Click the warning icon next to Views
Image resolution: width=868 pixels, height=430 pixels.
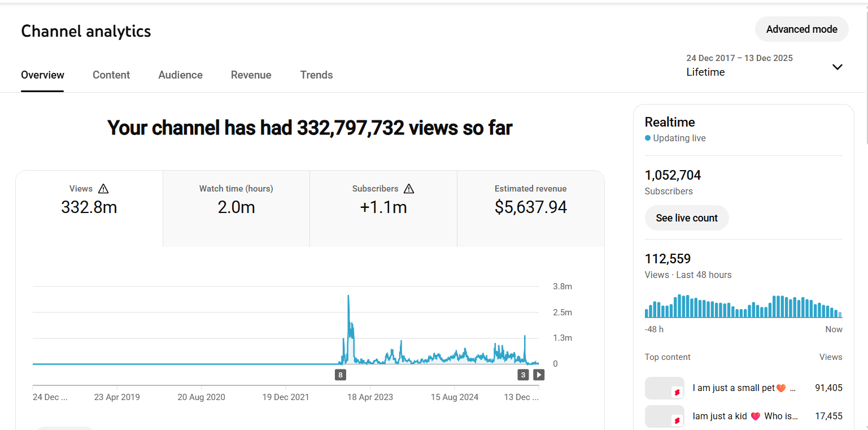click(x=103, y=189)
